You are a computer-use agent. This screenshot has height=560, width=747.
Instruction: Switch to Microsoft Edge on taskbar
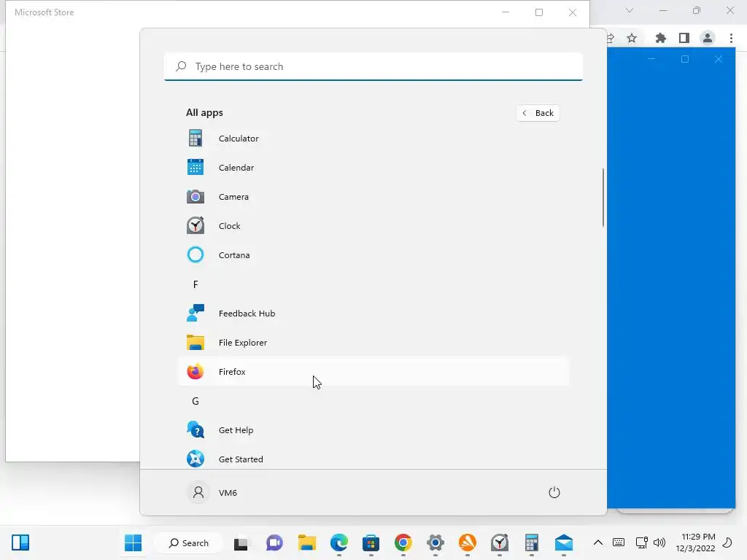coord(338,542)
